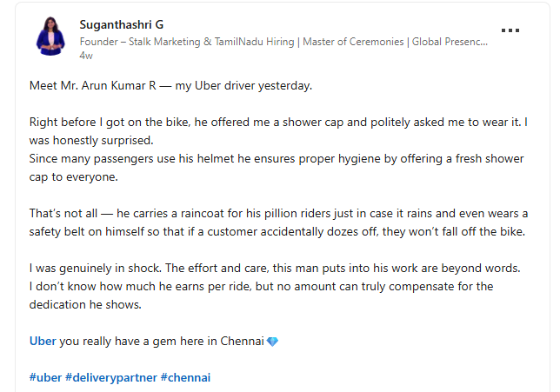The image size is (560, 392).
Task: Open the #deliverypartner hashtag
Action: (x=110, y=377)
